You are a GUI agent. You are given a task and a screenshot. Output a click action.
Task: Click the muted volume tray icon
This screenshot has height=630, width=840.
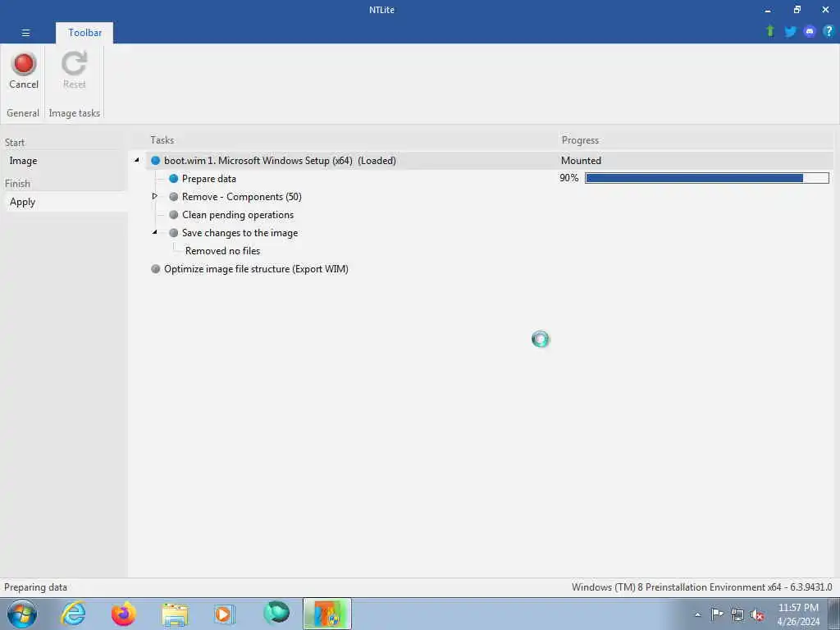pos(757,615)
